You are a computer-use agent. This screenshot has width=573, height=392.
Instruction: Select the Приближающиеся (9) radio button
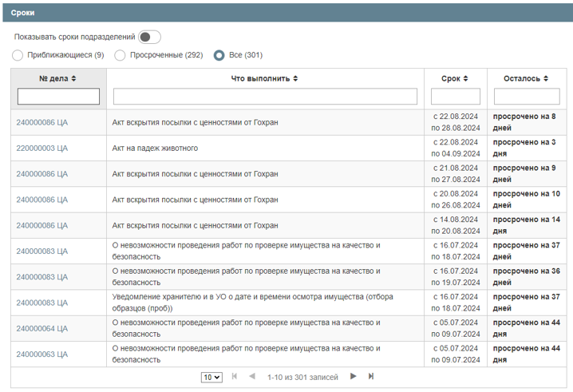tap(18, 55)
